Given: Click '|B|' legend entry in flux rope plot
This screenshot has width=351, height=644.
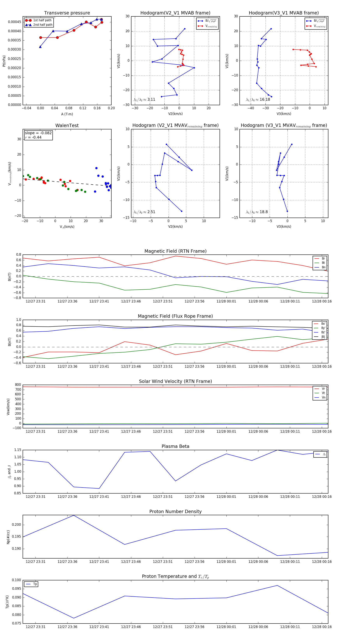Looking at the screenshot, I should click(320, 337).
